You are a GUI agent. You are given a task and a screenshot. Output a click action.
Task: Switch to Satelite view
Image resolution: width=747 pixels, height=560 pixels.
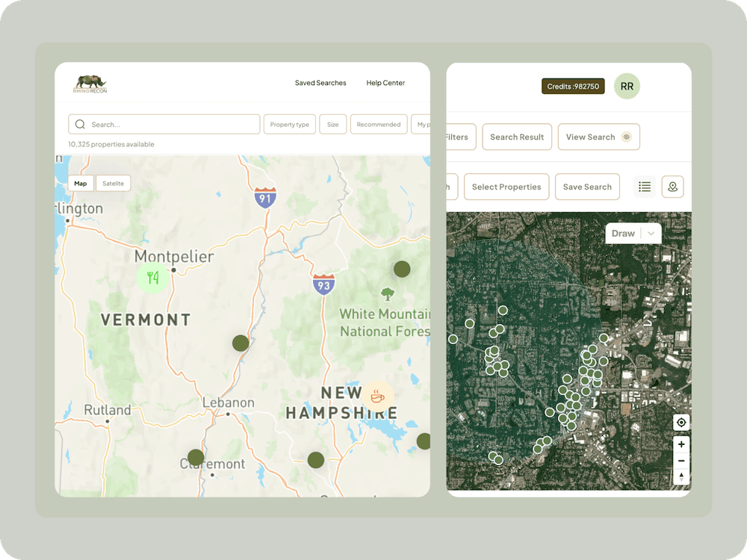(114, 184)
